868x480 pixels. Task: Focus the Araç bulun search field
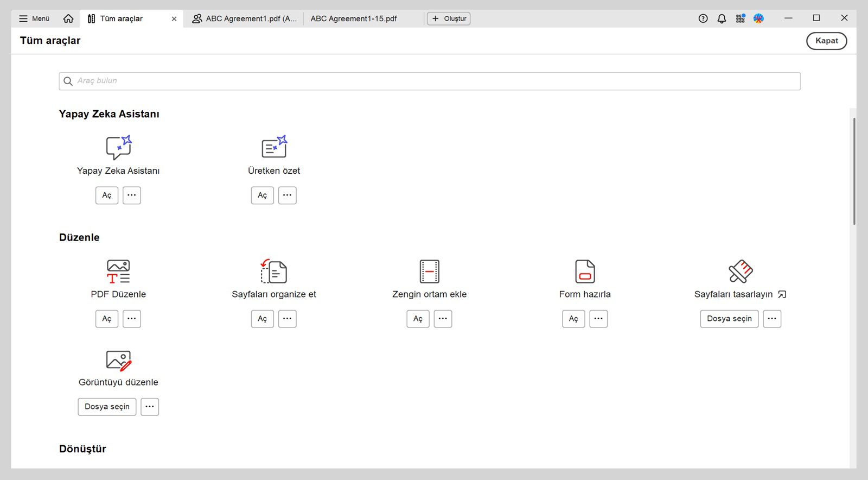[x=430, y=81]
